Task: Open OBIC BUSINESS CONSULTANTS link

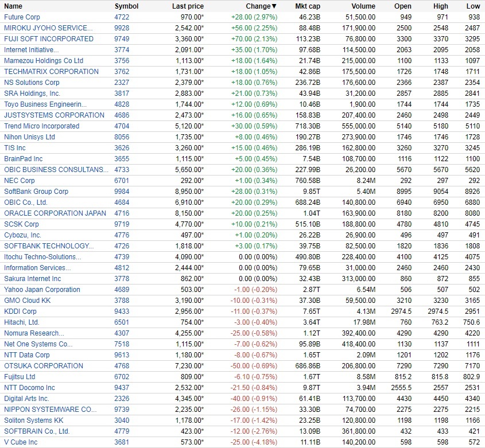Action: pos(56,170)
